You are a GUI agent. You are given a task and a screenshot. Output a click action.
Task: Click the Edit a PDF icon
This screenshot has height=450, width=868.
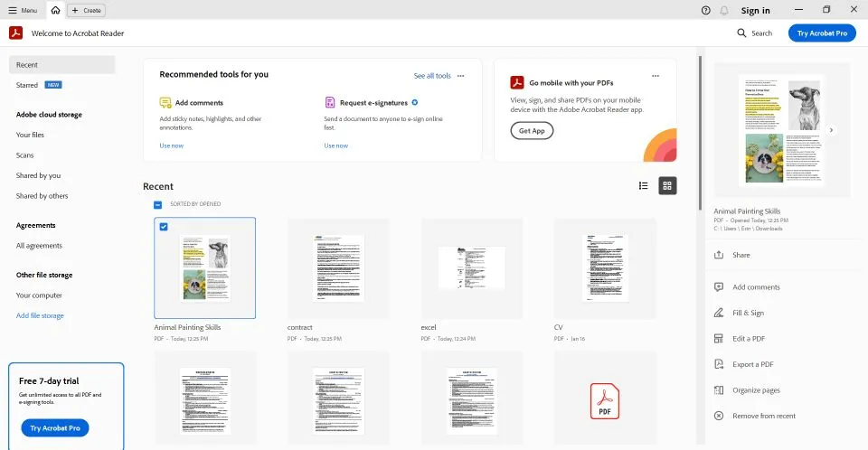(719, 338)
